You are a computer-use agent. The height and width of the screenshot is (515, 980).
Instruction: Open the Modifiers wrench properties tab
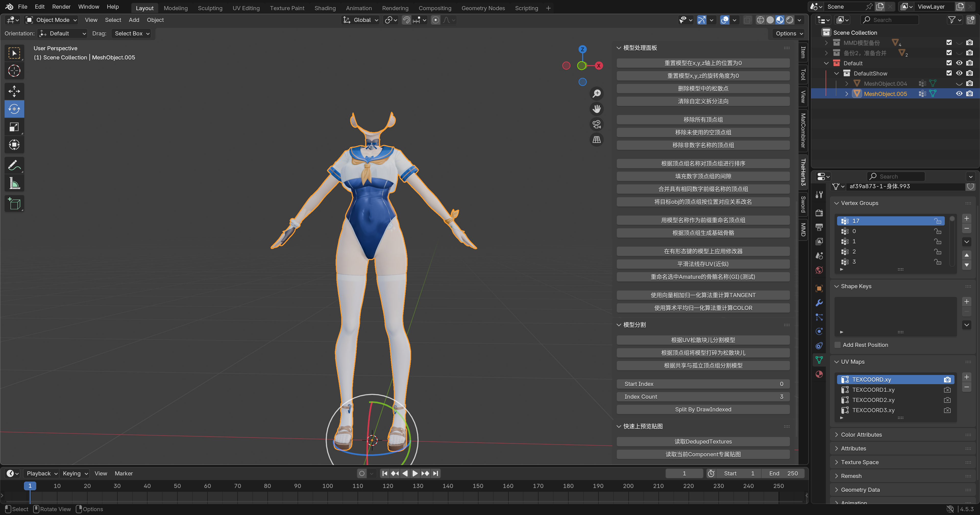(x=819, y=303)
